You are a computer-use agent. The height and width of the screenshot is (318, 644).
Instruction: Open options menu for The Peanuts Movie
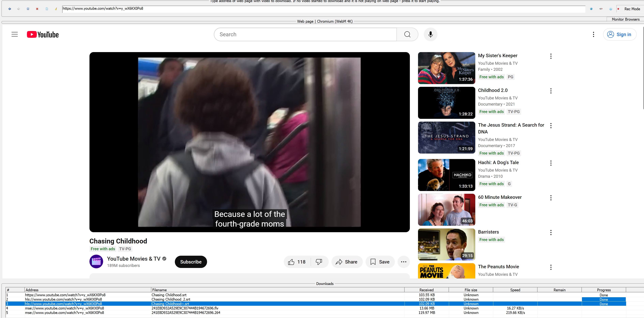pyautogui.click(x=551, y=267)
